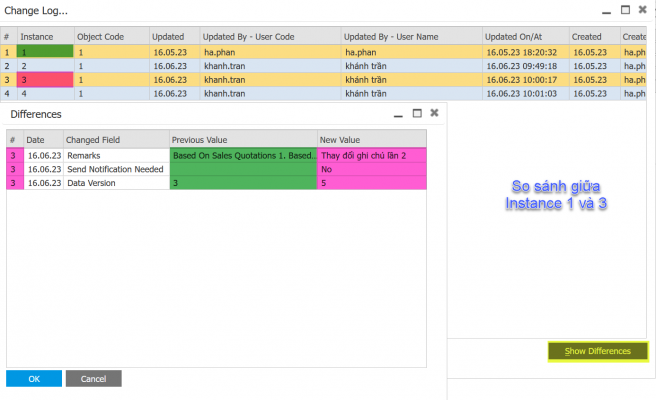Click the 'Changed Field' column header
Screen dimensions: 656x400
[x=116, y=140]
